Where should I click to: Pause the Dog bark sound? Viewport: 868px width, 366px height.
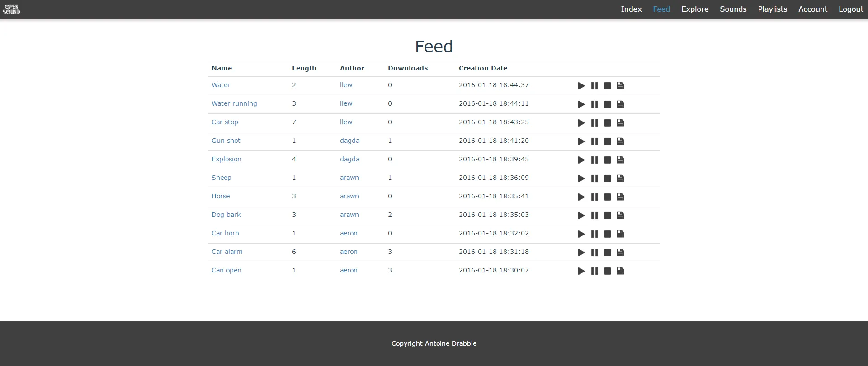tap(594, 216)
